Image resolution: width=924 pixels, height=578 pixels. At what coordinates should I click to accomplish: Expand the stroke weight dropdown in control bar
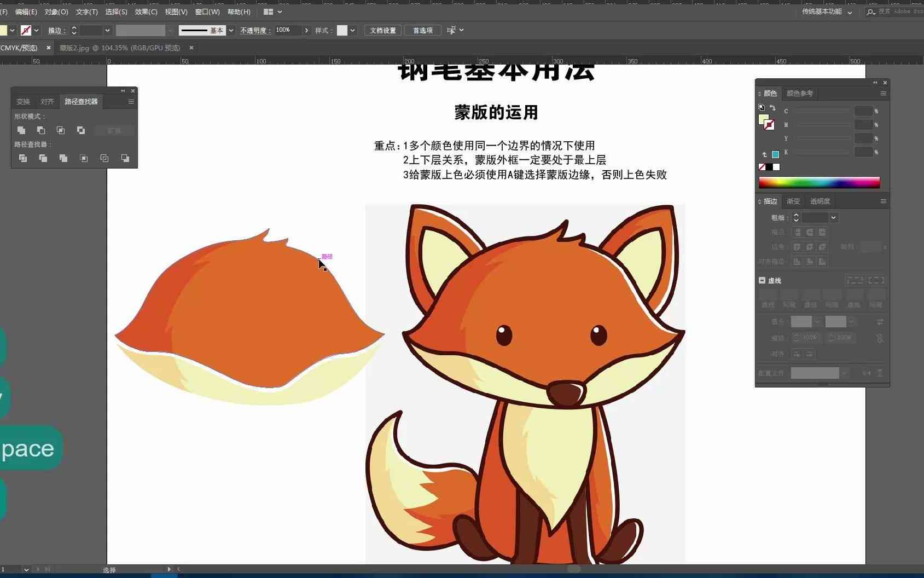click(x=107, y=30)
